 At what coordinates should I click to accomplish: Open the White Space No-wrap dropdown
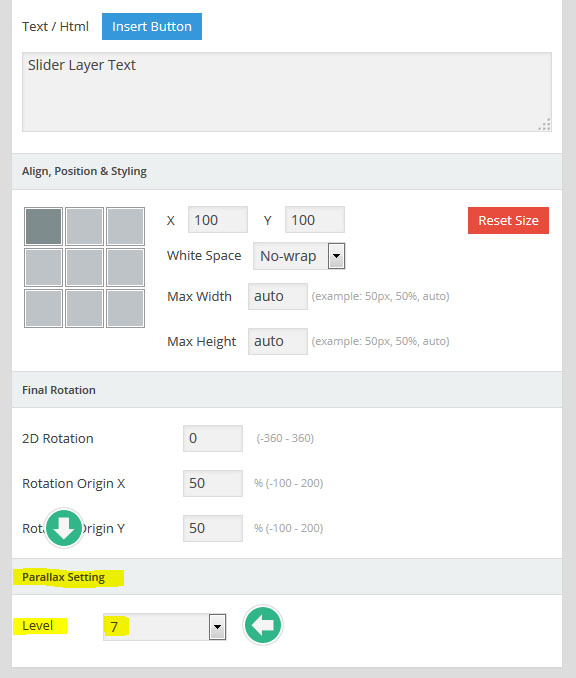(x=299, y=256)
